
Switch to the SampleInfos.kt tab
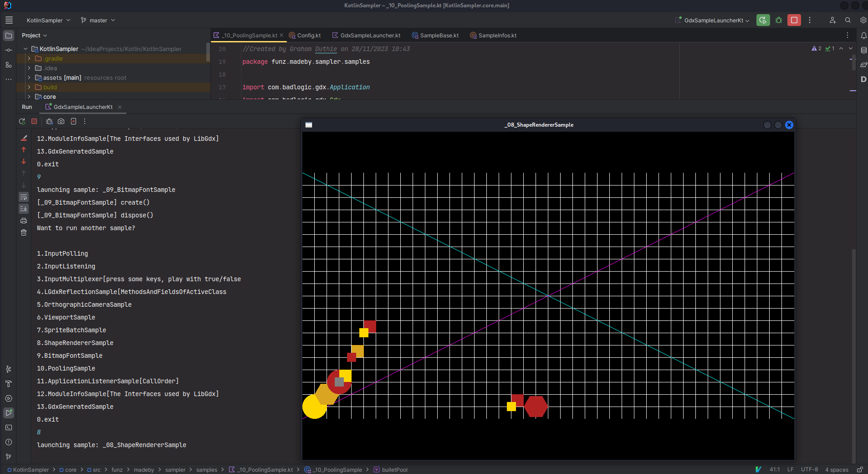click(497, 36)
